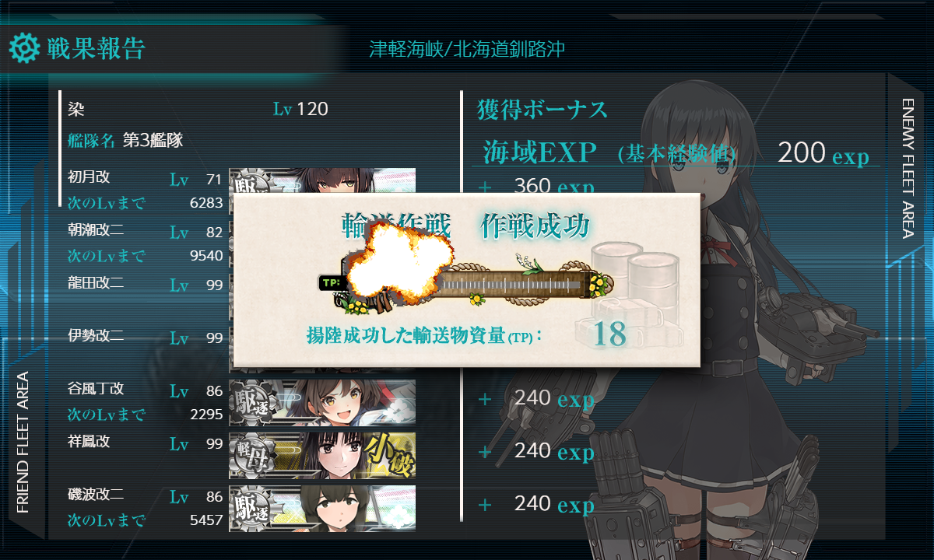Click the landed TP value 18
The height and width of the screenshot is (560, 934).
[609, 334]
